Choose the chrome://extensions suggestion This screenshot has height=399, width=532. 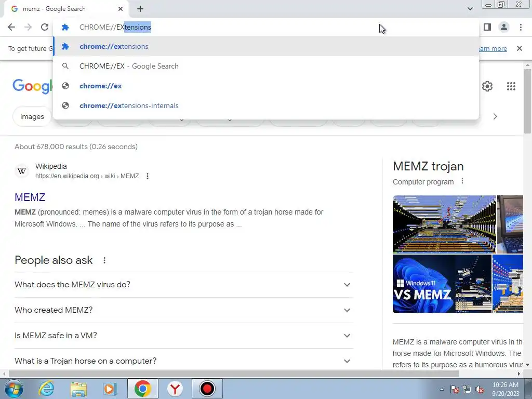coord(266,46)
